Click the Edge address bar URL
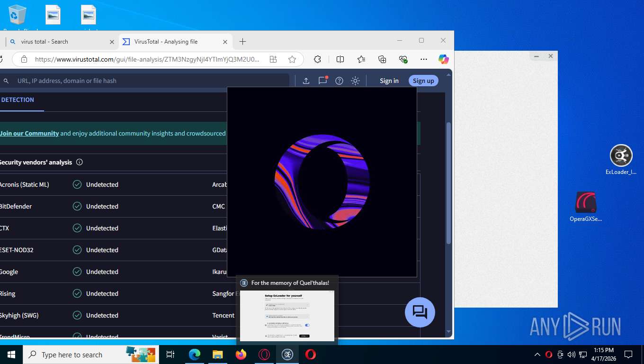The width and height of the screenshot is (644, 364). coord(147,59)
